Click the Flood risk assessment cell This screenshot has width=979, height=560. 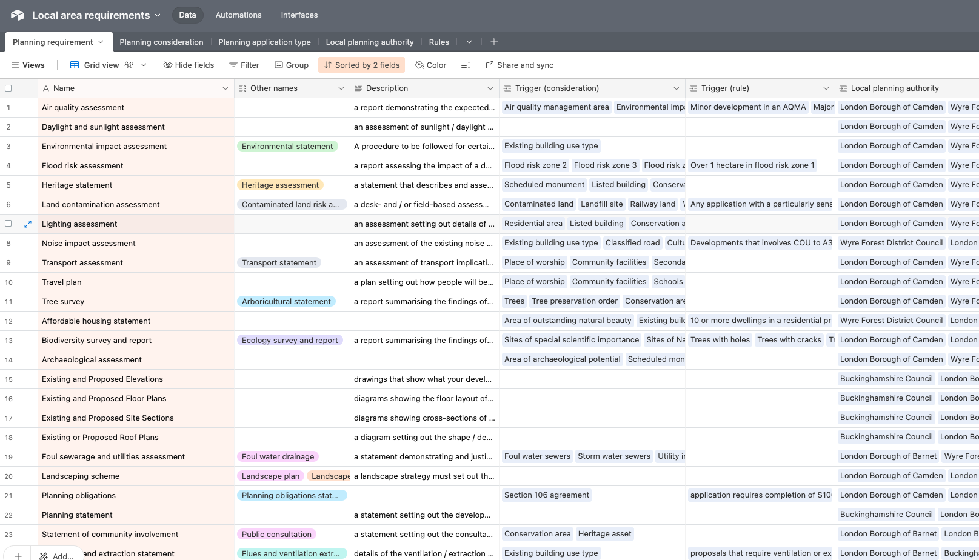pos(136,165)
